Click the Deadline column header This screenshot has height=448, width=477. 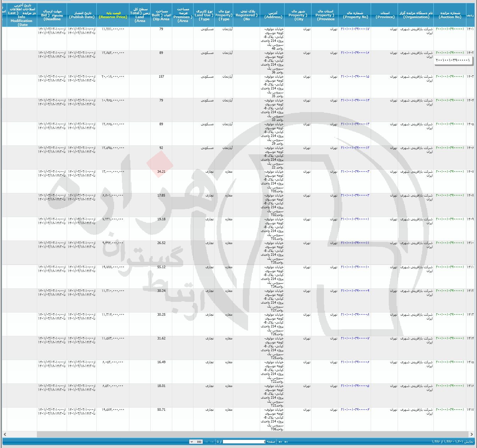click(52, 15)
